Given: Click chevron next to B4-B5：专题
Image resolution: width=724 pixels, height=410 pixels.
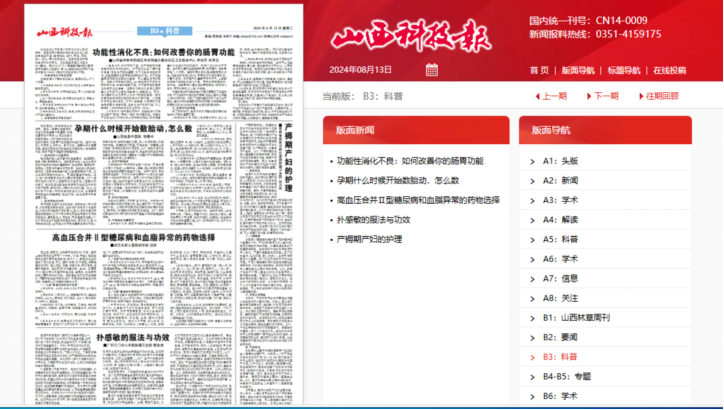Looking at the screenshot, I should (x=532, y=377).
